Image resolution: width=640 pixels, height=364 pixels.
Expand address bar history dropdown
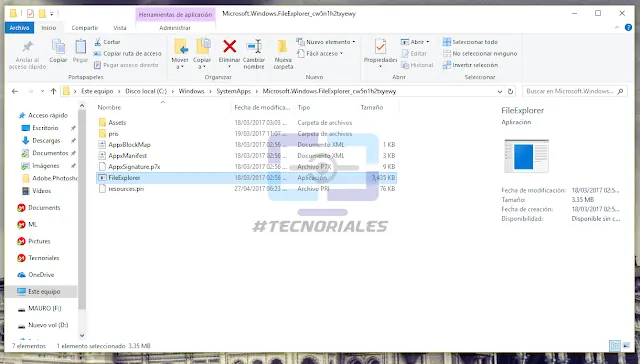(500, 91)
